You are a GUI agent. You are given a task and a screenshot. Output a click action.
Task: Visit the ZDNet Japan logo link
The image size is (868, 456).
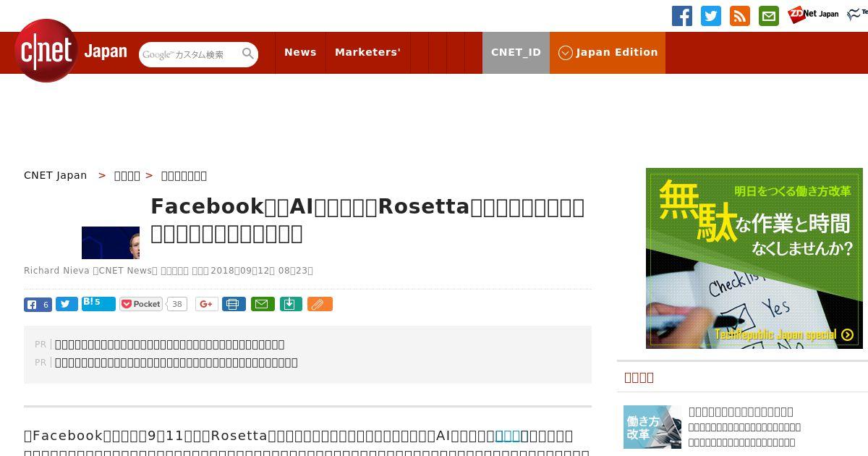click(x=813, y=14)
